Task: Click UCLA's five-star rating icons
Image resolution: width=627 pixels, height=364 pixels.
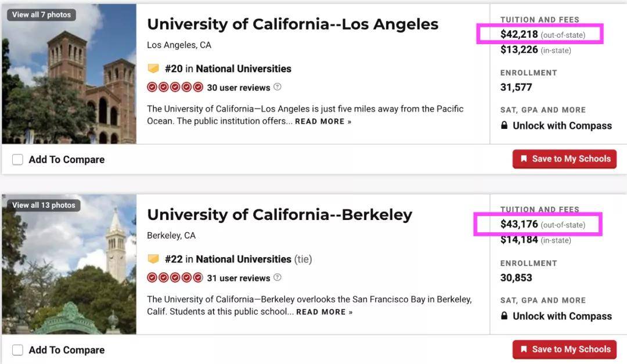Action: 175,87
